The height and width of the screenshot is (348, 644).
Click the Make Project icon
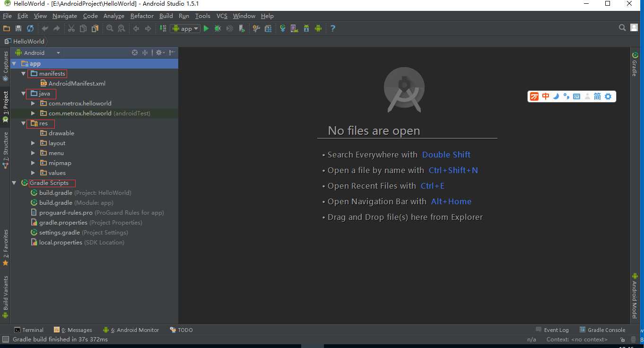click(x=162, y=28)
